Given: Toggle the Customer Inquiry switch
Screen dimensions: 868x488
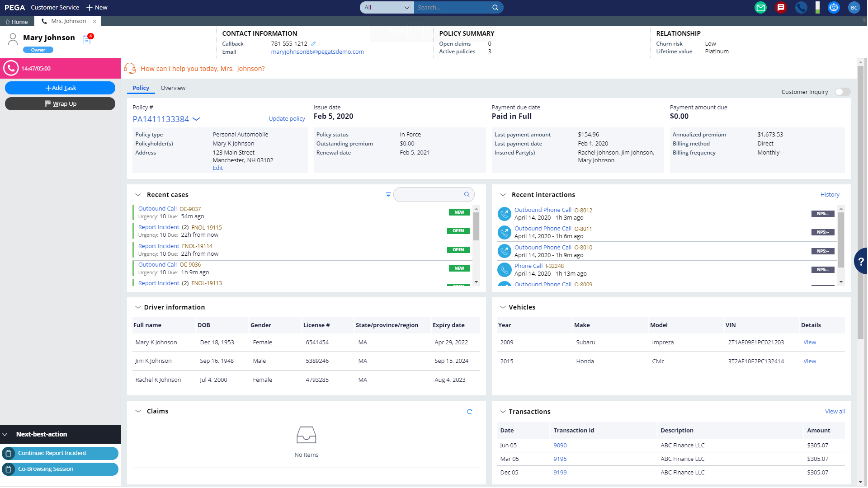Looking at the screenshot, I should coord(842,92).
